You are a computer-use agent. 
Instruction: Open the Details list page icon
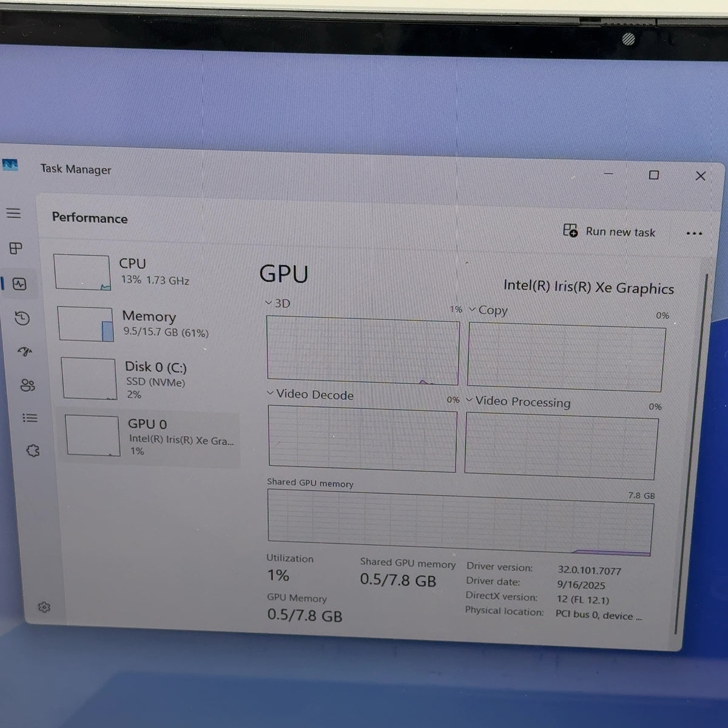(x=30, y=418)
